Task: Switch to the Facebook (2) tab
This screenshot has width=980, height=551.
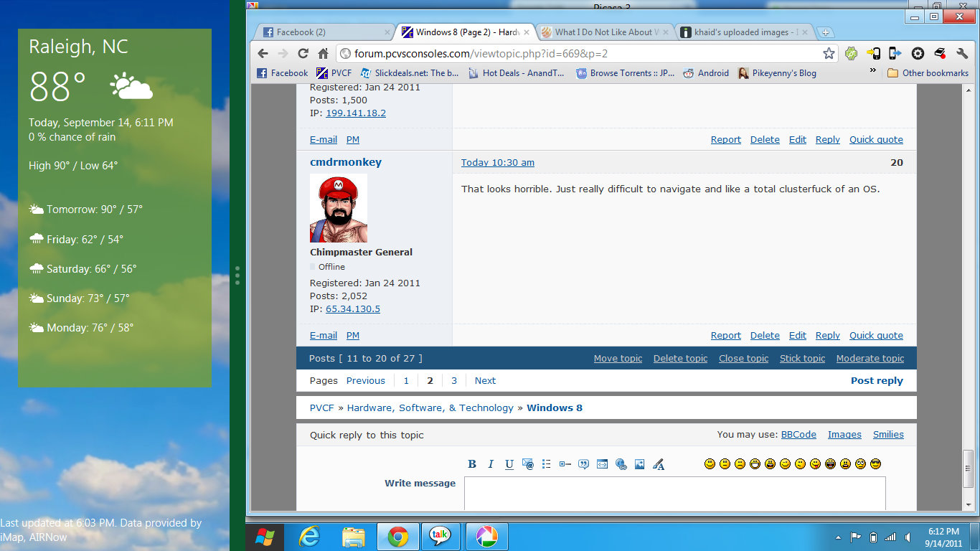Action: [324, 32]
